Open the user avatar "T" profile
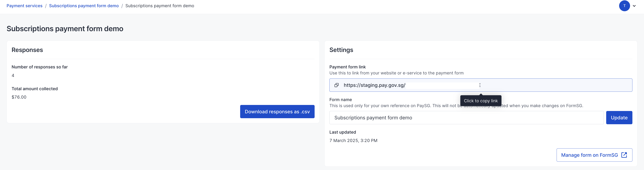Image resolution: width=644 pixels, height=170 pixels. 624,6
